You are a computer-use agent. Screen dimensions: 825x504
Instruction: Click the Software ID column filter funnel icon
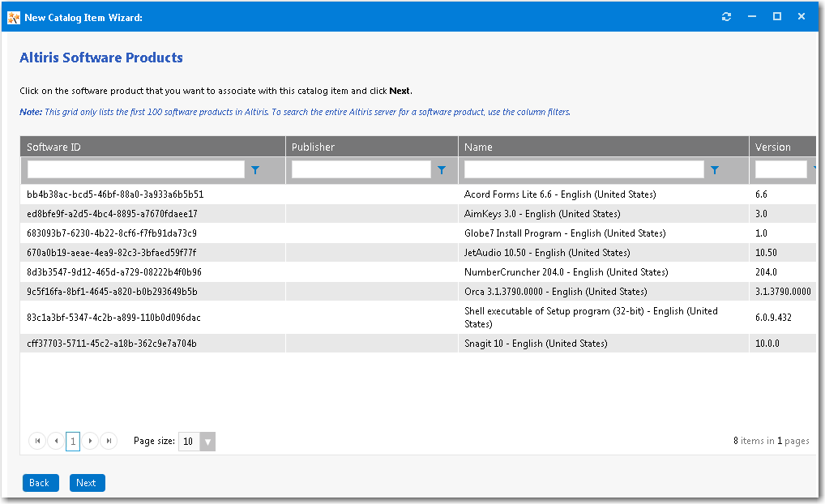pos(255,170)
